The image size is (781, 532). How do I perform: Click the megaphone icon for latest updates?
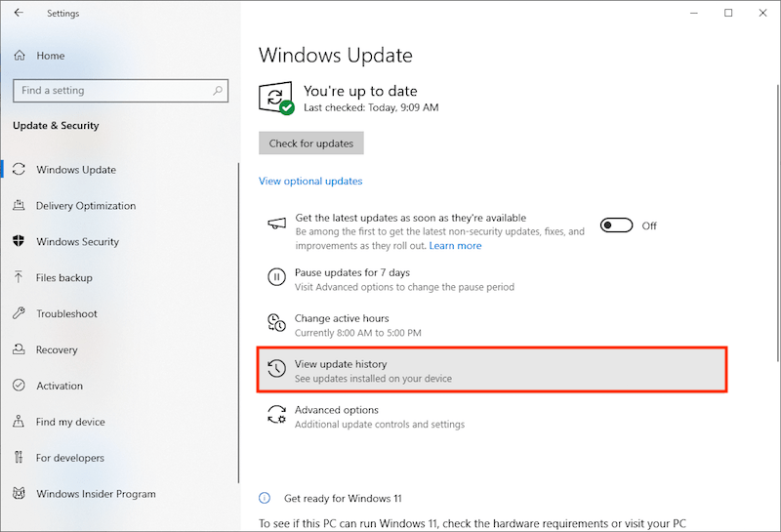tap(277, 224)
